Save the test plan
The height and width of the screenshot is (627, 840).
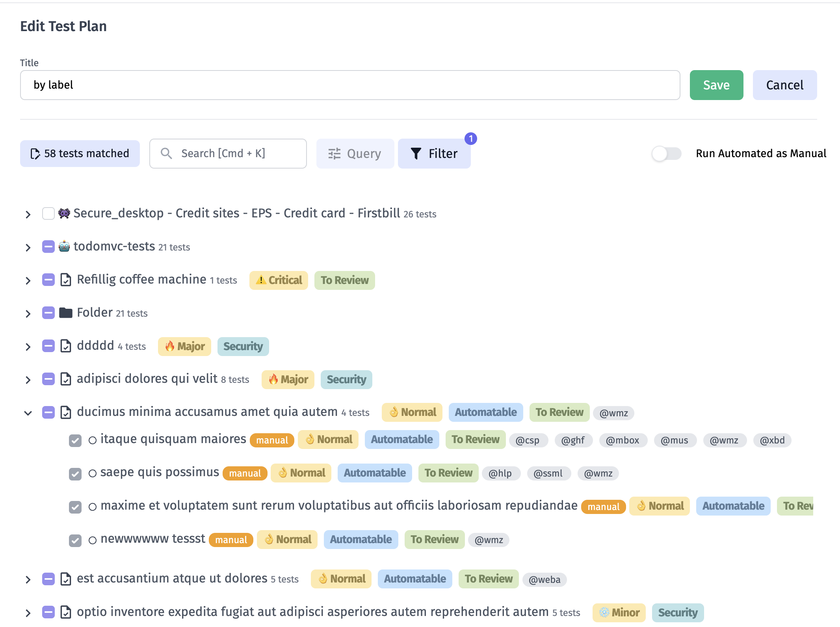pos(716,85)
